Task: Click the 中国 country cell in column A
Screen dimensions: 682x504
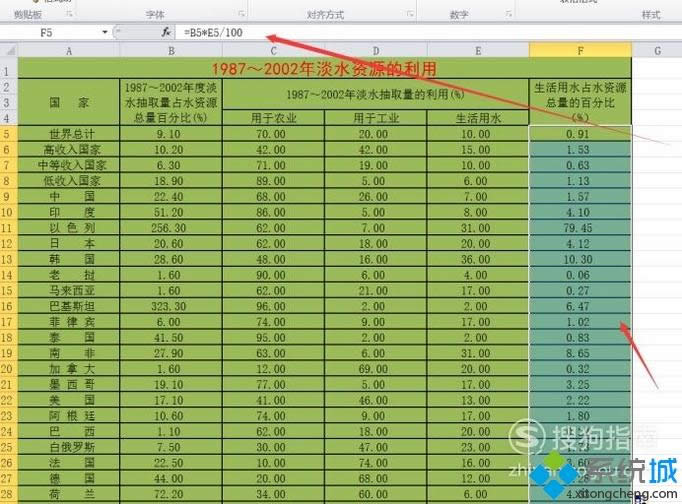Action: coord(68,197)
